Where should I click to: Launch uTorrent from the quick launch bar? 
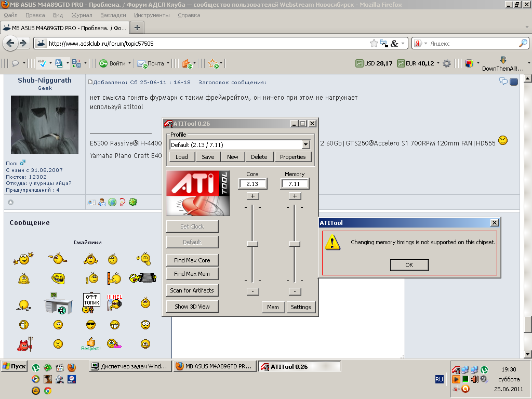coord(36,367)
